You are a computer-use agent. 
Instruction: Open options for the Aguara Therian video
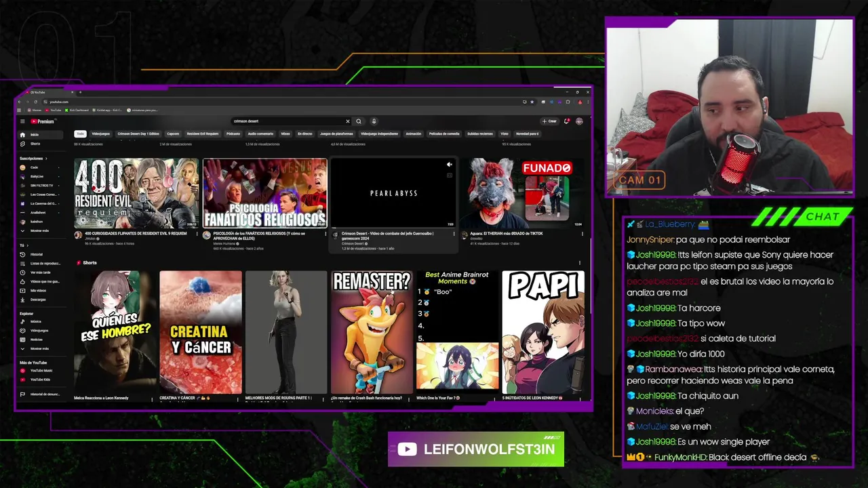tap(582, 234)
